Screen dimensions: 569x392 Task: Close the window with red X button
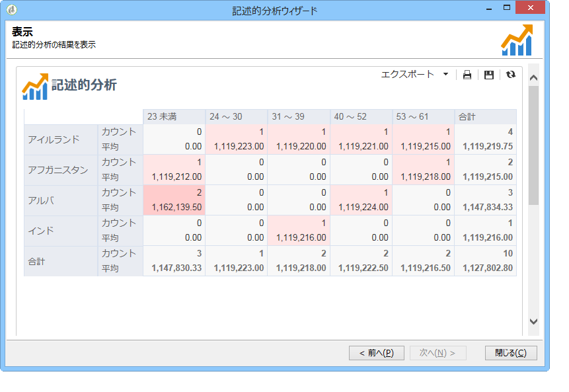point(530,8)
